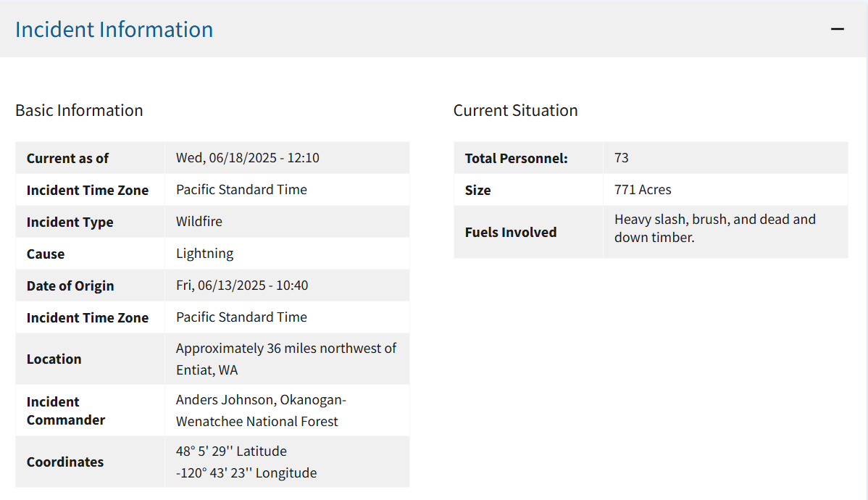Collapse the Incident Information section with minus icon
Screen dimensions: 868x500
(x=838, y=29)
